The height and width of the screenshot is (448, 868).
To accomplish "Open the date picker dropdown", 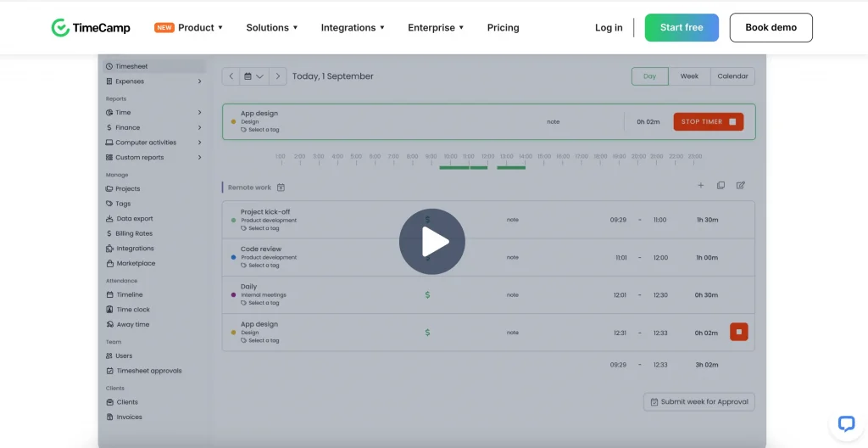I will coord(254,76).
